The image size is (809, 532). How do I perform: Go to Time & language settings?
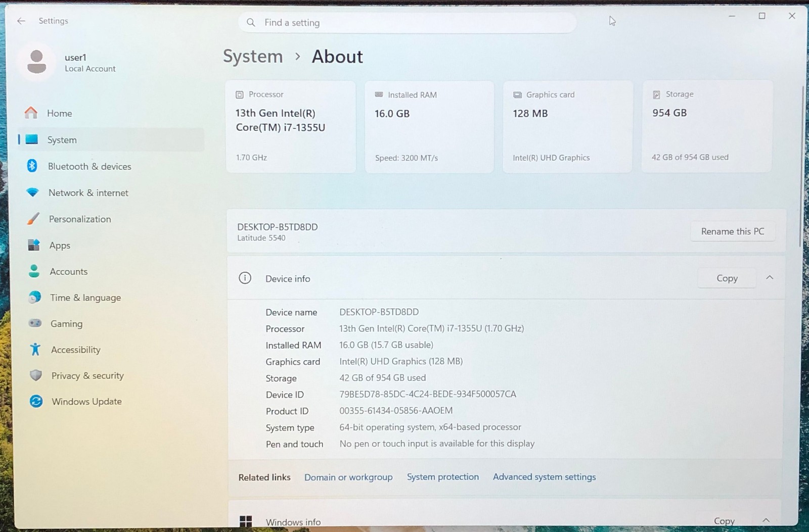click(111, 298)
